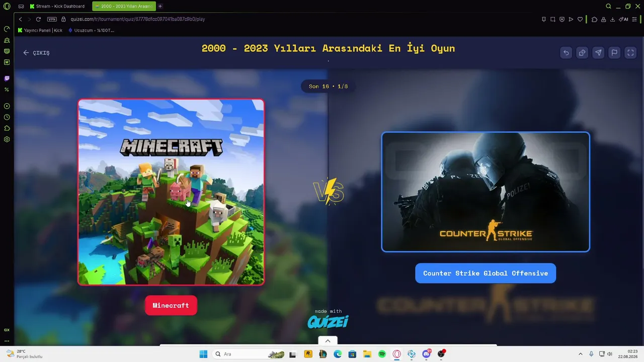Open the sidebar three-dot more menu
The width and height of the screenshot is (644, 362).
[7, 341]
